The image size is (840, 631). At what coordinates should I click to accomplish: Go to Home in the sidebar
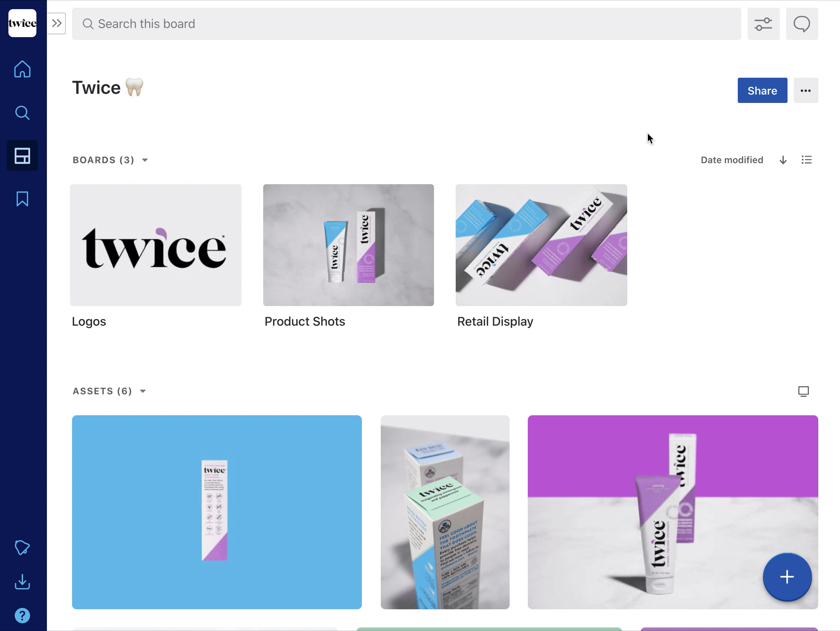coord(22,69)
